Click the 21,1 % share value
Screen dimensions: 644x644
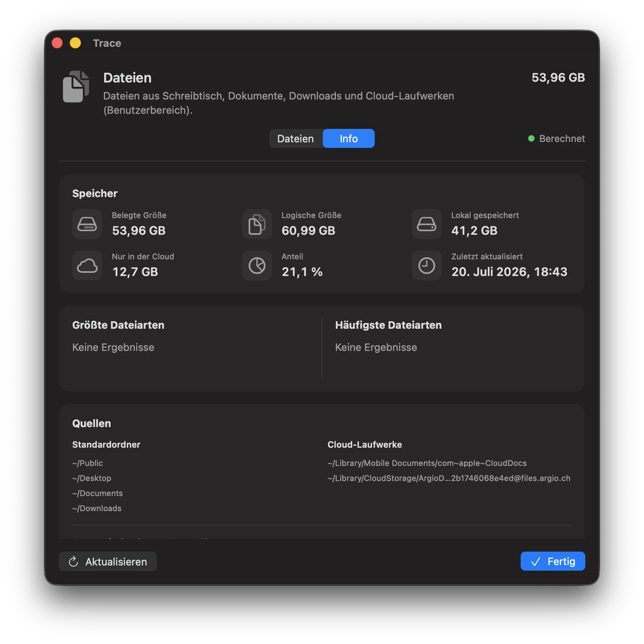(x=302, y=272)
